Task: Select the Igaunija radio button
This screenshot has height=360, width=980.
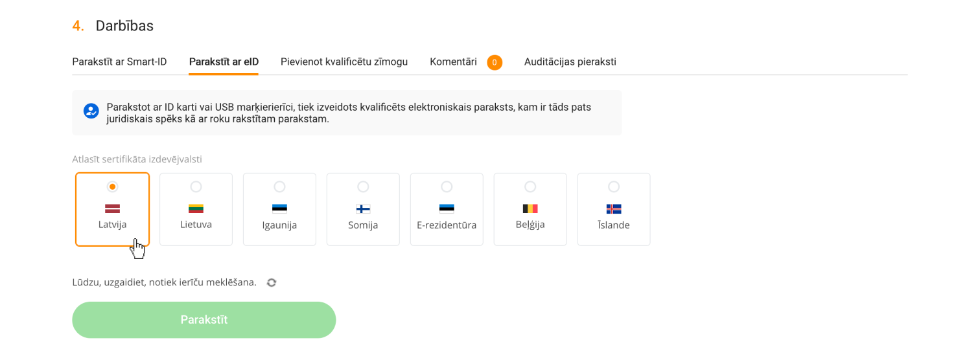Action: [279, 186]
